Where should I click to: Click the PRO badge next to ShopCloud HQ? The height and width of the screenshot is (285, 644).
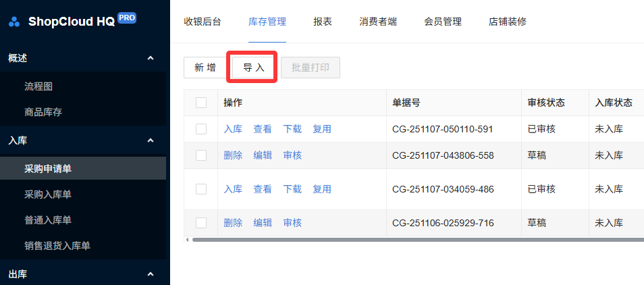127,18
